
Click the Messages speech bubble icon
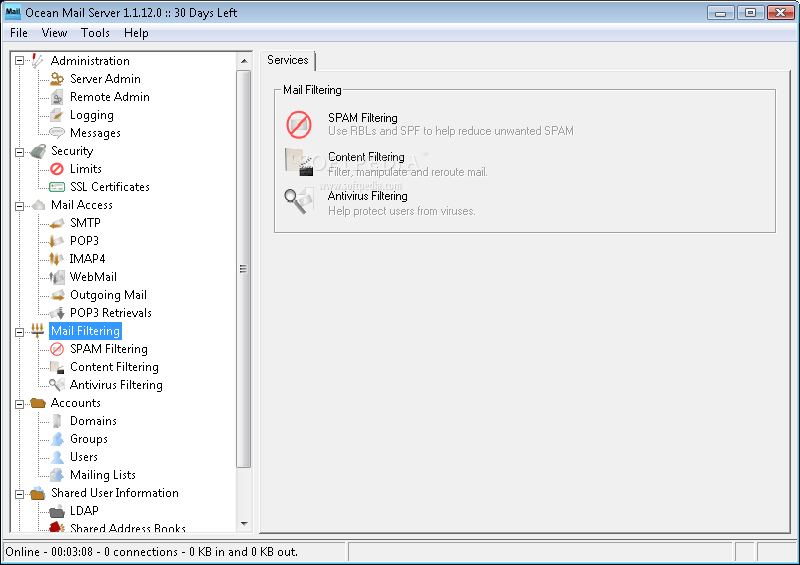coord(57,133)
